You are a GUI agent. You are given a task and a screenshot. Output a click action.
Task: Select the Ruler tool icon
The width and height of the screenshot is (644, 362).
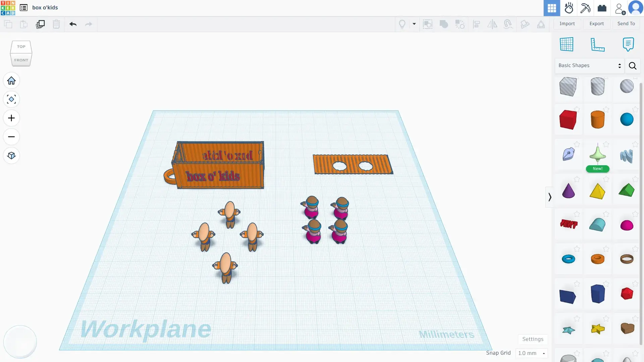pyautogui.click(x=597, y=44)
